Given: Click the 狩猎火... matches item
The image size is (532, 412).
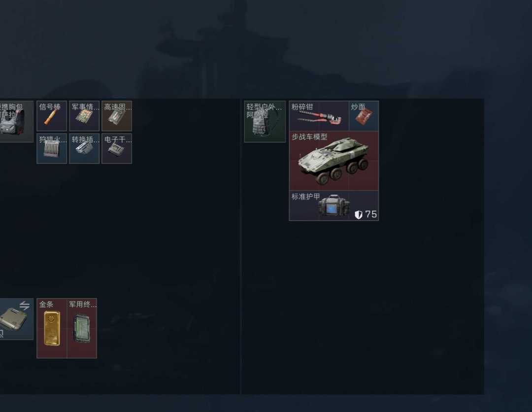Looking at the screenshot, I should pyautogui.click(x=52, y=148).
